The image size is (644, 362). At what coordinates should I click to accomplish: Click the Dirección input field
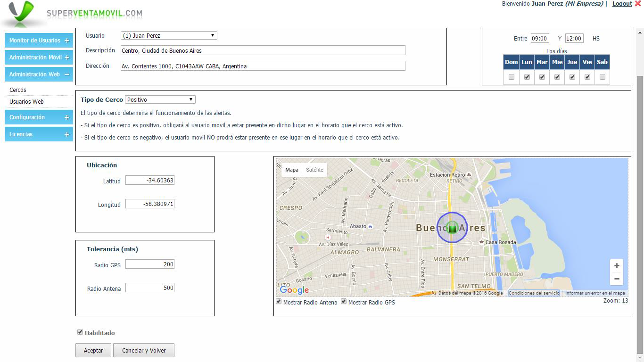point(263,66)
